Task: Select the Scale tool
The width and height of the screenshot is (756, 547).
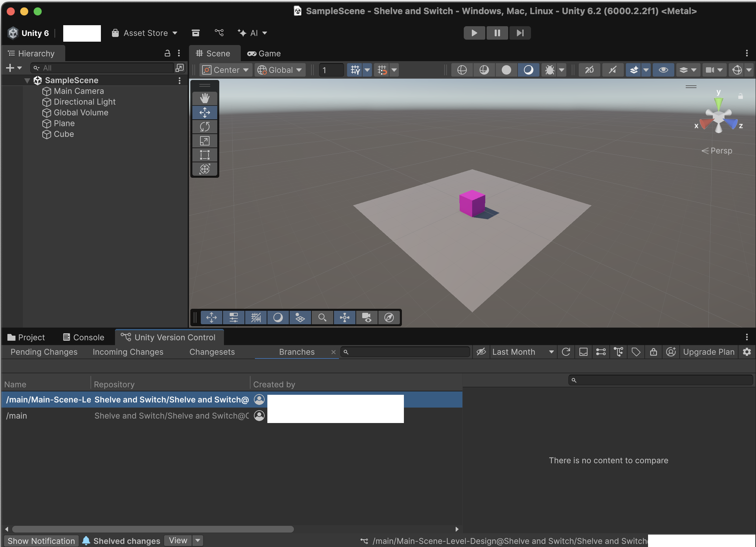Action: (x=204, y=141)
